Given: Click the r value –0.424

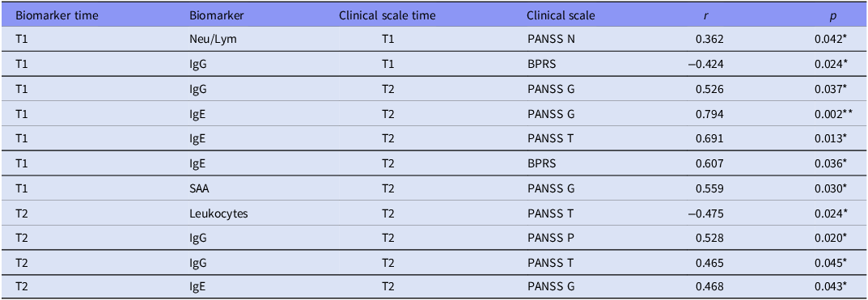Looking at the screenshot, I should 705,65.
